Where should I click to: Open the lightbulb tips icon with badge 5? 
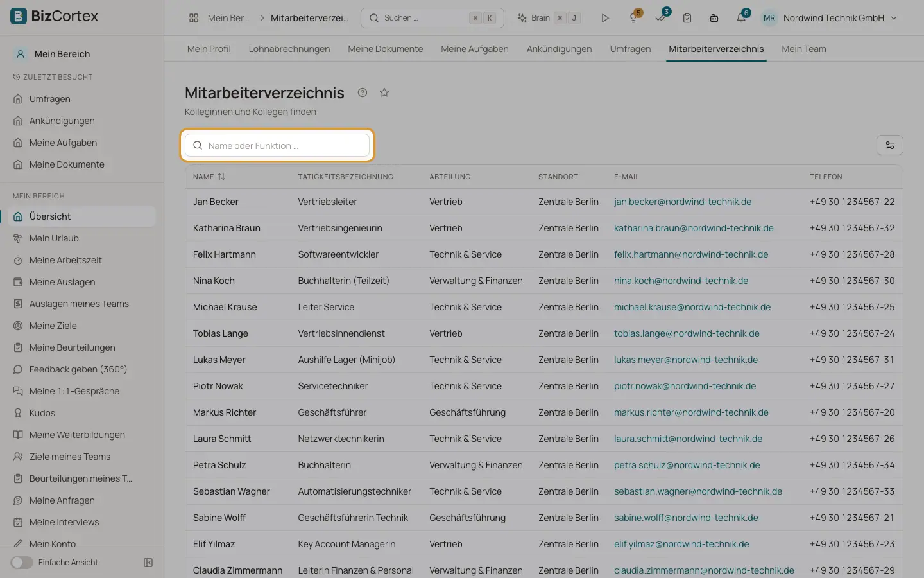[x=634, y=17]
